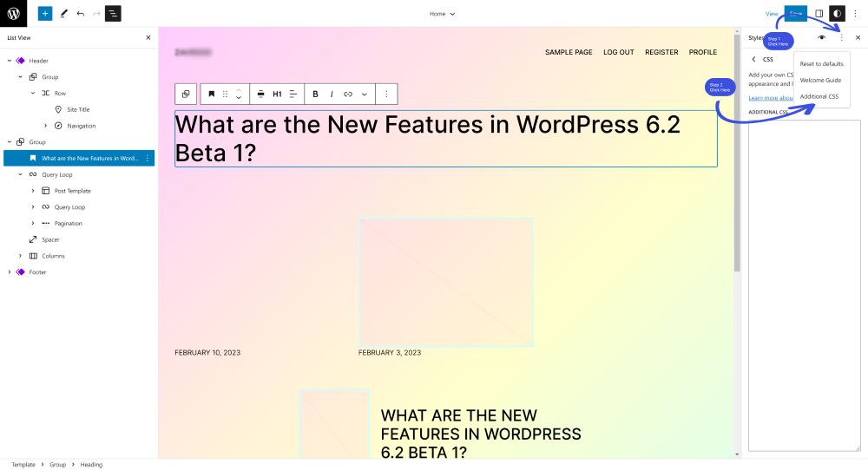Click the View link in the top bar

772,14
